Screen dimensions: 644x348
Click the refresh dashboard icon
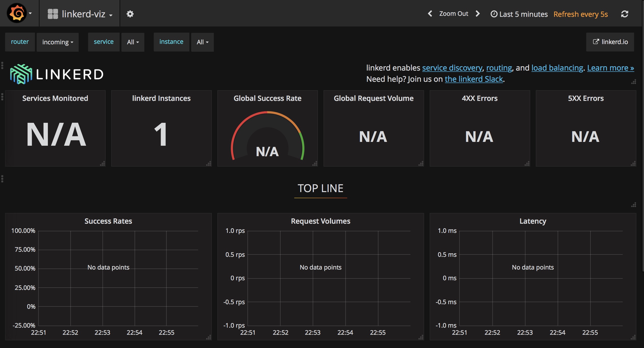coord(624,14)
